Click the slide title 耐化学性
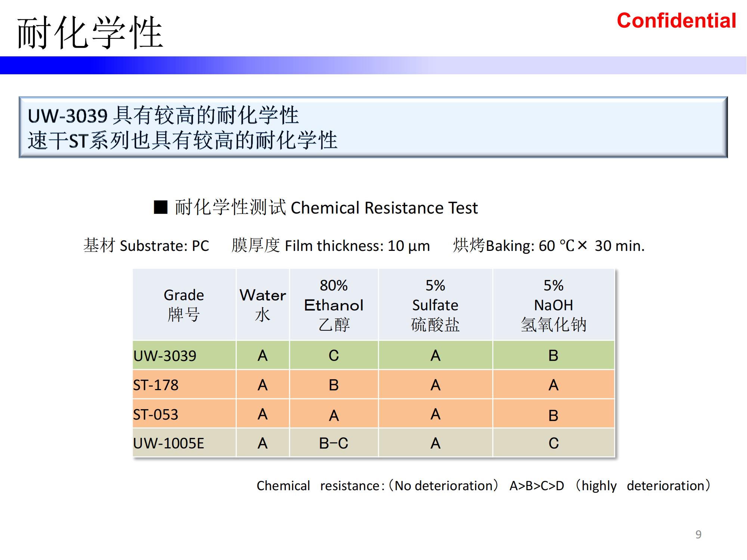Viewport: 747px width, 560px height. click(x=90, y=33)
